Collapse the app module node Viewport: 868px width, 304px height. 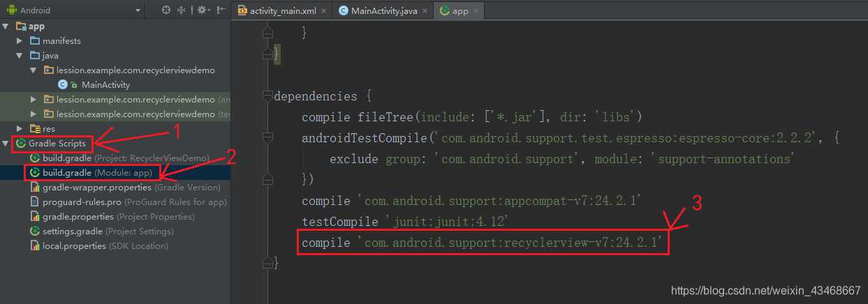6,26
